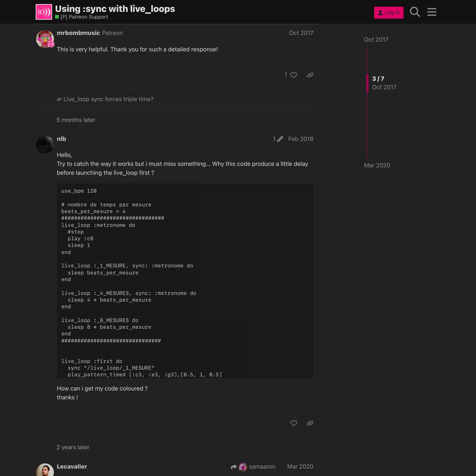
Task: Click mrbombmusic's avatar picture
Action: [45, 39]
